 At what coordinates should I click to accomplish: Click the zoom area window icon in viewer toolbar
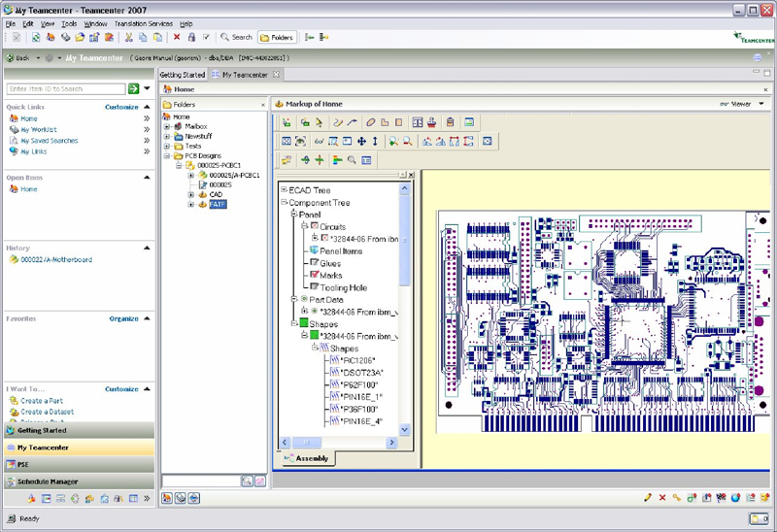click(333, 141)
